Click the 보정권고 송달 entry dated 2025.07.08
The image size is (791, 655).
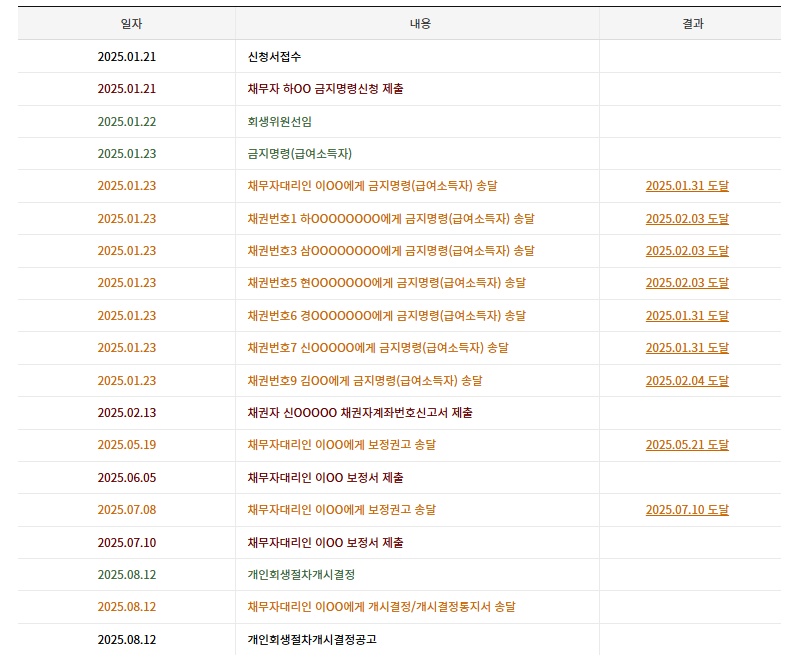click(342, 510)
